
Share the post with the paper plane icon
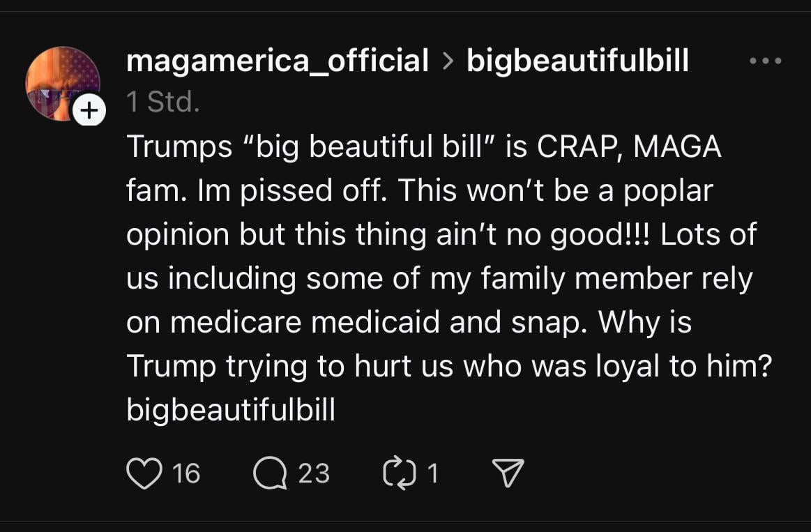tap(508, 473)
